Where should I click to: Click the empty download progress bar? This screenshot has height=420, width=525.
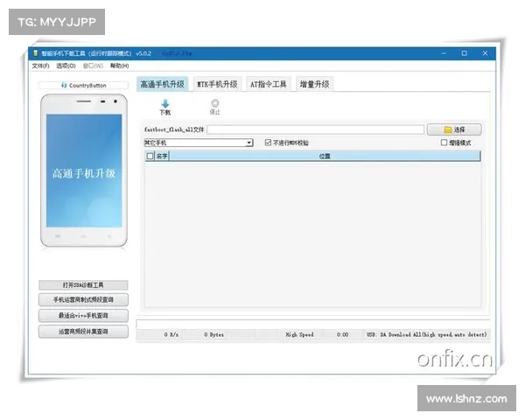(313, 325)
